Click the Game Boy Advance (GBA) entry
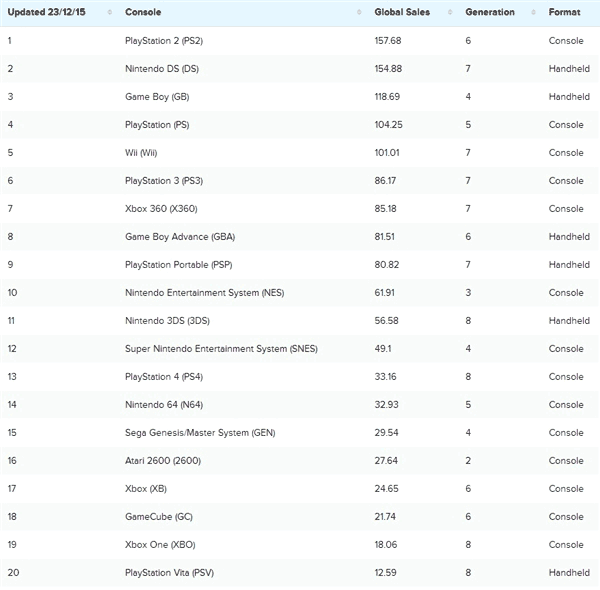 [179, 237]
